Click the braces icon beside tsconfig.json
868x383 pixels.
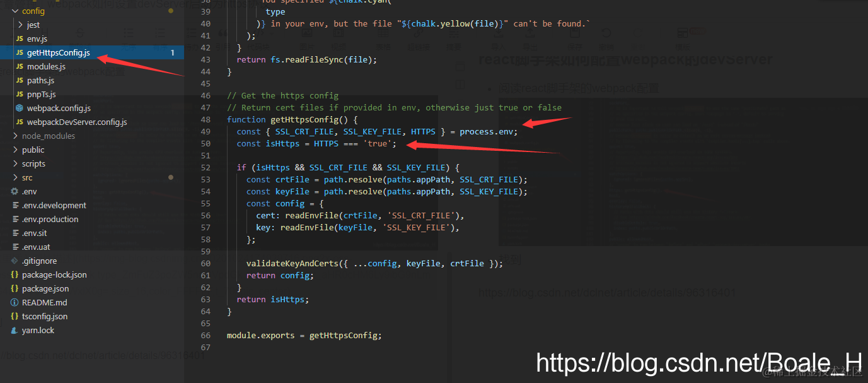(x=15, y=316)
